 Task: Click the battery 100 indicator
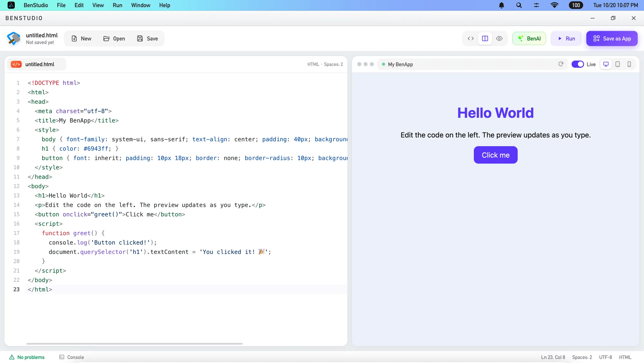pyautogui.click(x=576, y=5)
